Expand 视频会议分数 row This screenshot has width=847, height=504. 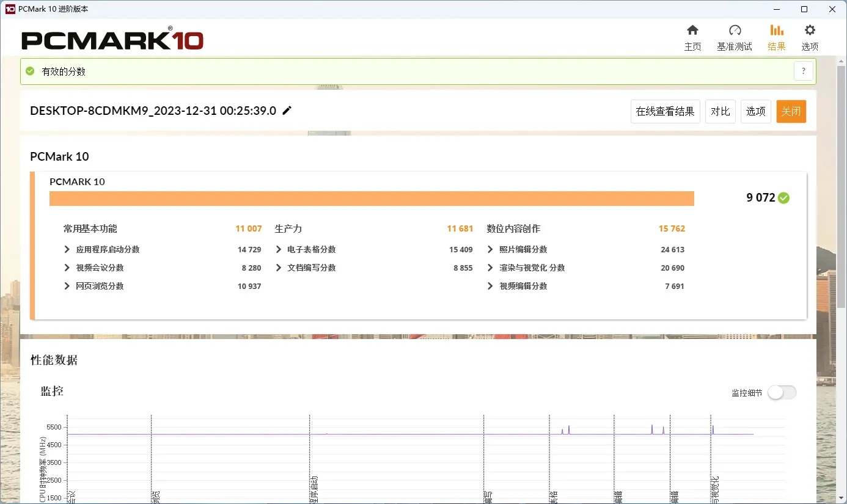point(67,268)
